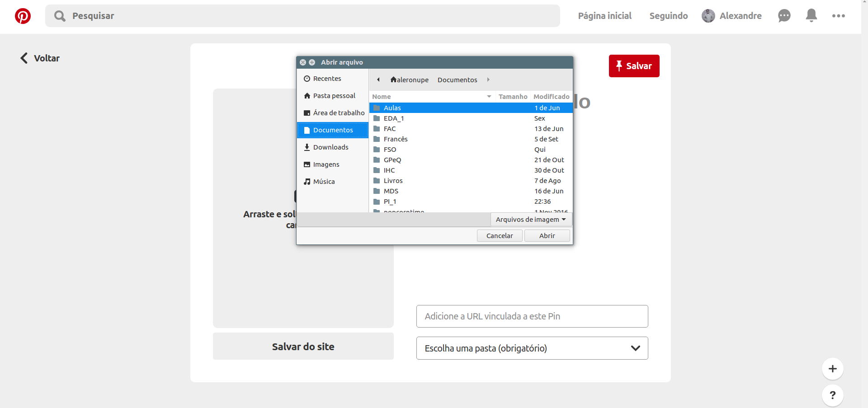Open the three-dots more options menu

[x=839, y=16]
